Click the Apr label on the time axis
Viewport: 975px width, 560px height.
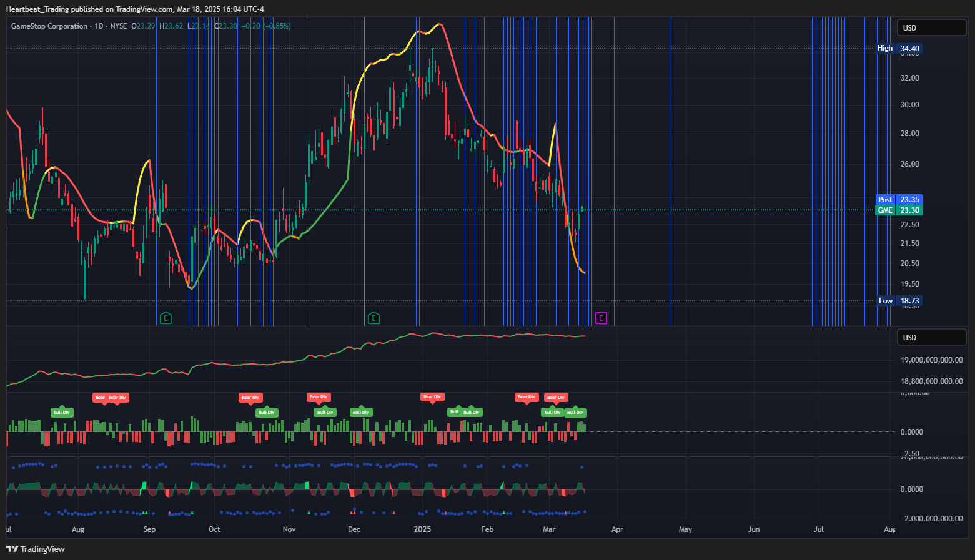pyautogui.click(x=617, y=529)
